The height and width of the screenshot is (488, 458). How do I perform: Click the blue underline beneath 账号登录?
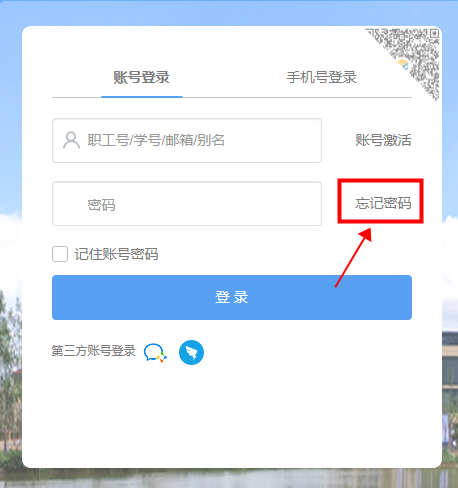[142, 97]
